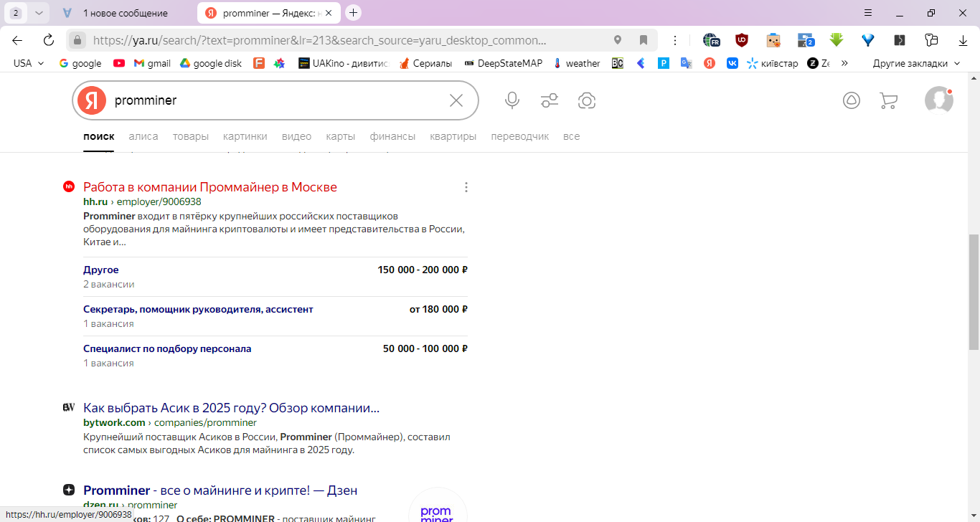
Task: Open the google disk bookmark
Action: click(x=210, y=63)
